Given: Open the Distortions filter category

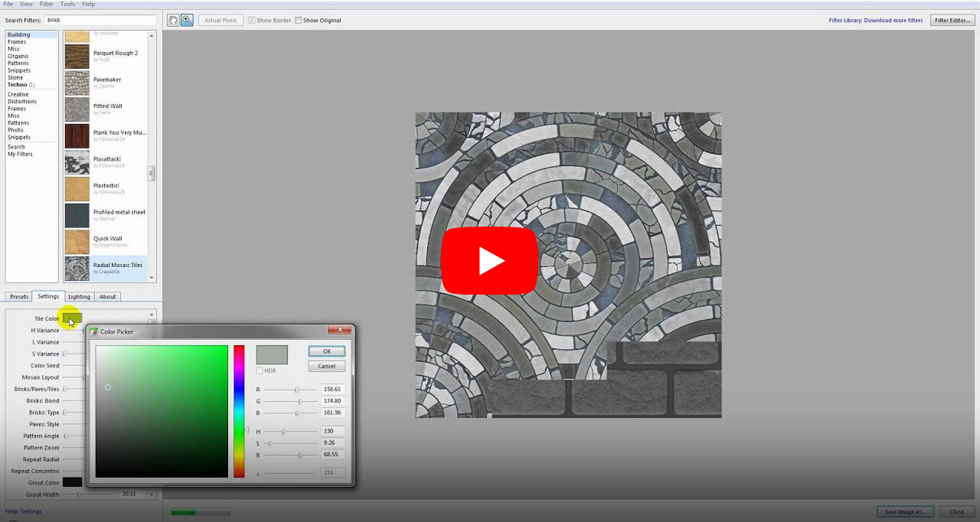Looking at the screenshot, I should (x=22, y=101).
